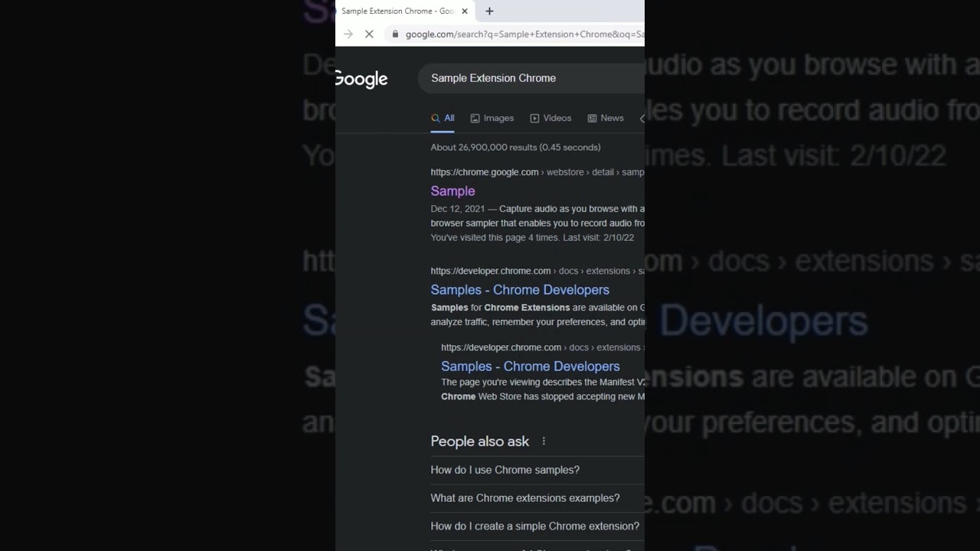Viewport: 980px width, 551px height.
Task: Select the All results tab
Action: (x=443, y=119)
